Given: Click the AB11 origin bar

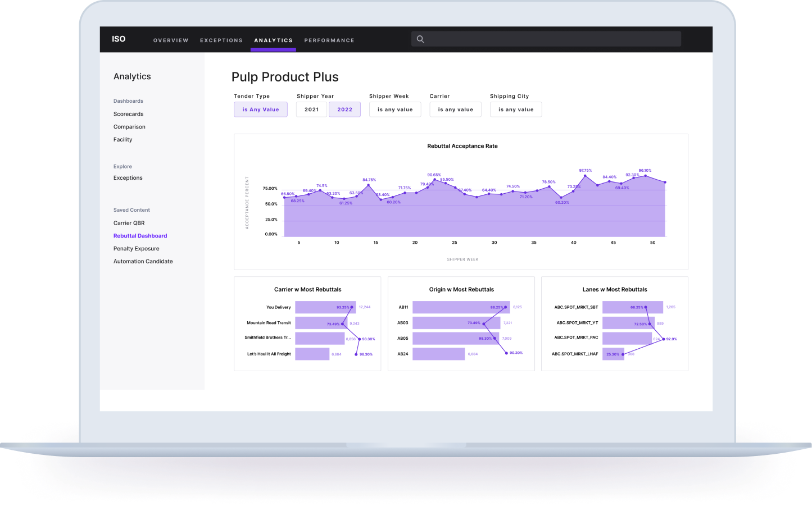Looking at the screenshot, I should point(461,307).
